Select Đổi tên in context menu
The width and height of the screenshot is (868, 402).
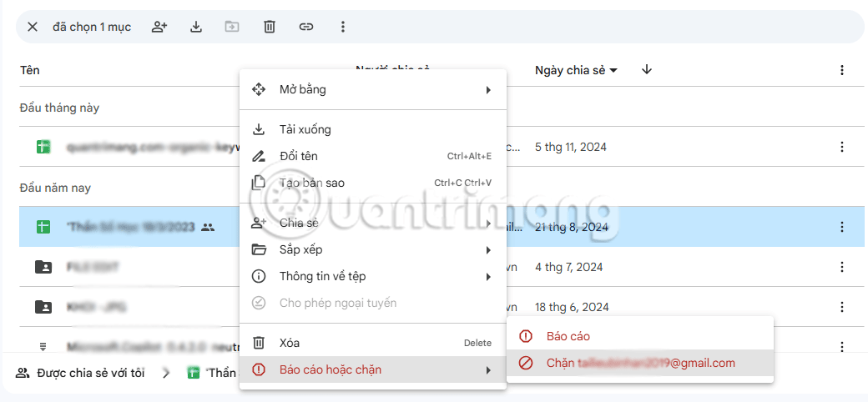[372, 157]
